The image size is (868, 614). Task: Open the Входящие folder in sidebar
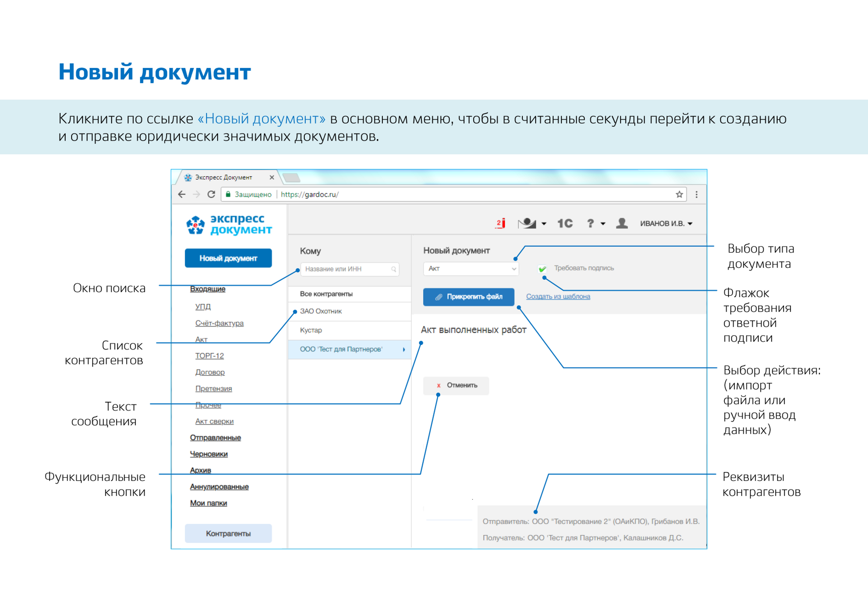207,289
